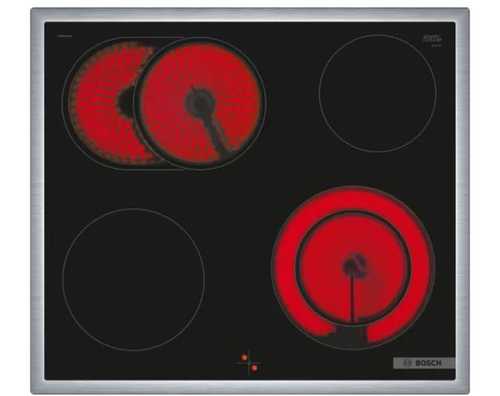Click the stainless steel frame's left edge
500x396 pixels.
click(37, 201)
